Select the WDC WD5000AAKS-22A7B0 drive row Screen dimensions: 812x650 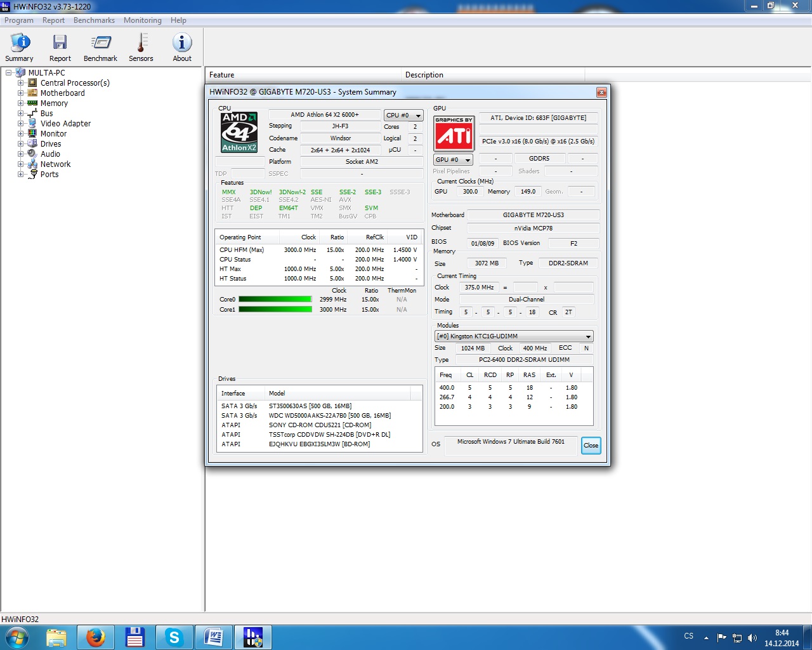(x=320, y=415)
